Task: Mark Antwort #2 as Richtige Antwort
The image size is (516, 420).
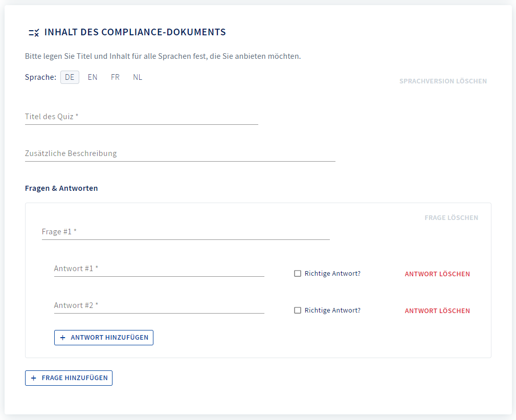Action: tap(298, 311)
